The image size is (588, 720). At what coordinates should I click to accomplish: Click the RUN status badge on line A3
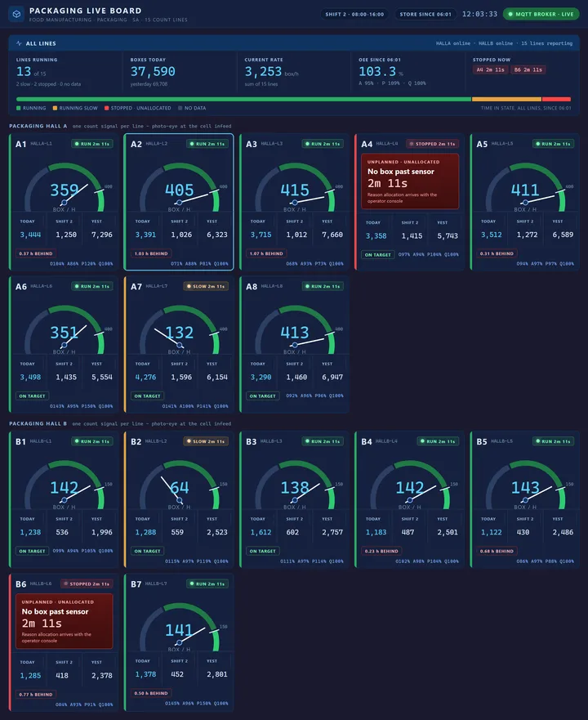[x=323, y=144]
